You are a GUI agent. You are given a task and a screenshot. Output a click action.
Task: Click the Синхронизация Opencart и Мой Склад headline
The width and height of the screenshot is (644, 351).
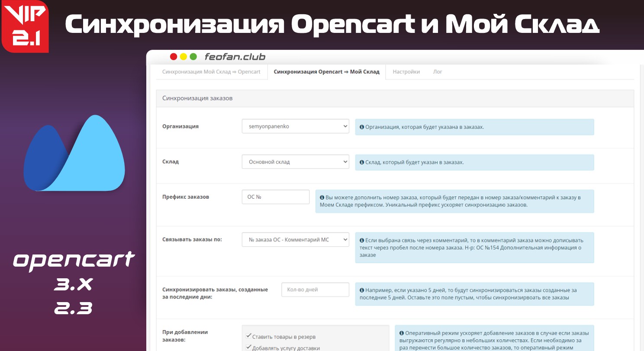332,25
